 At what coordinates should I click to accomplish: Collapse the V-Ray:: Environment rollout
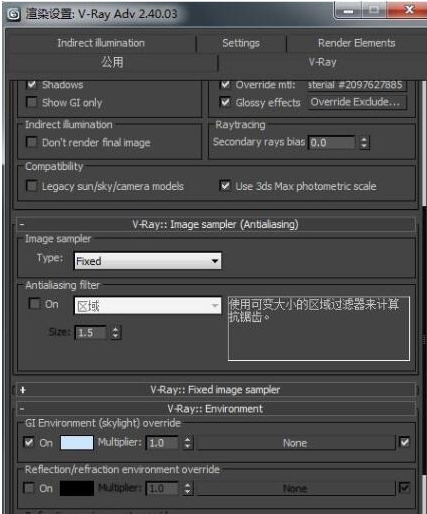(x=215, y=409)
